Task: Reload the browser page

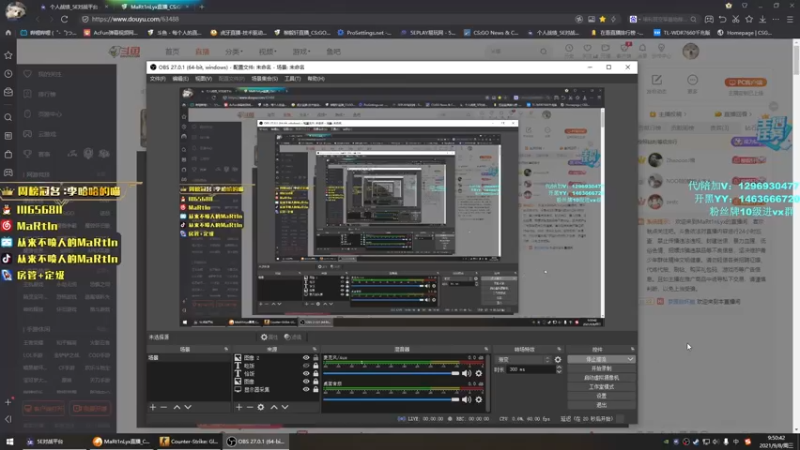Action: (x=64, y=19)
